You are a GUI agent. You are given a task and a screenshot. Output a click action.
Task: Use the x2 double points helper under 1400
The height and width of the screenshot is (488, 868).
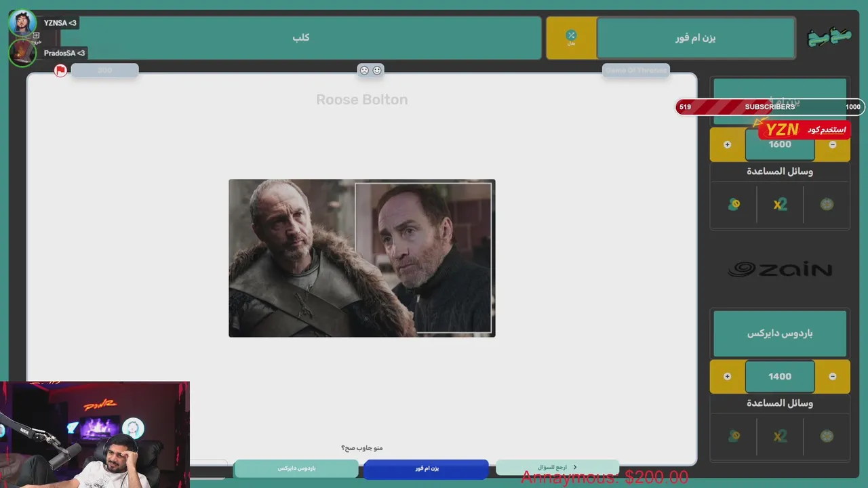pos(780,436)
